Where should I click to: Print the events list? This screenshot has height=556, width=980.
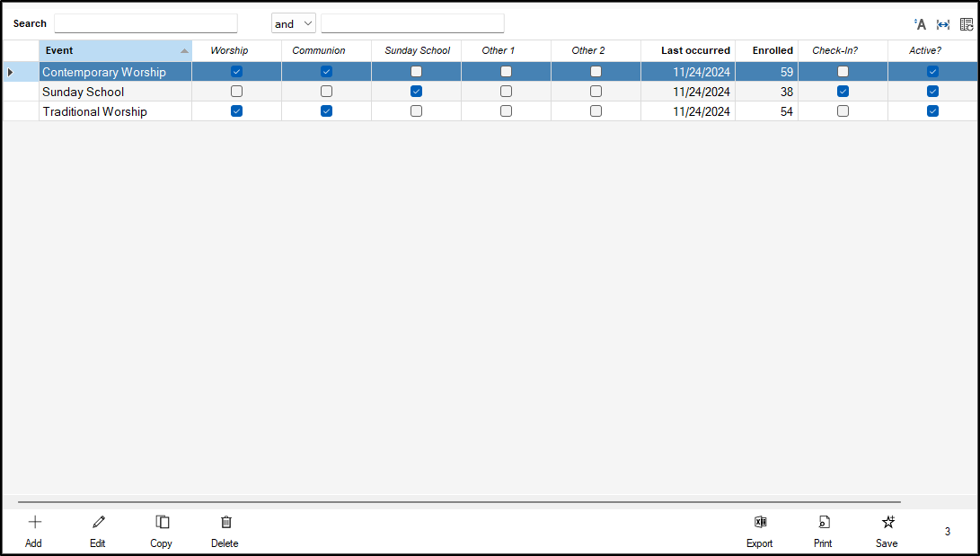click(823, 523)
